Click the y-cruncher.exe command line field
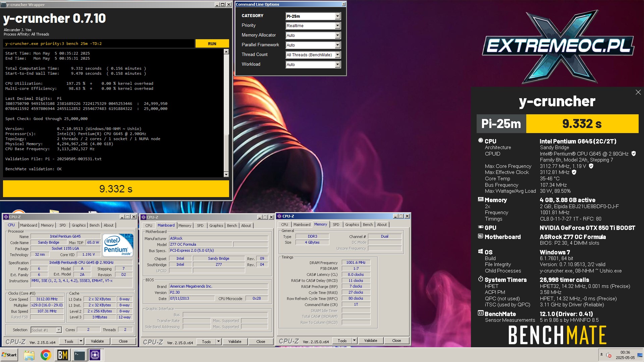This screenshot has width=644, height=362. pos(99,44)
